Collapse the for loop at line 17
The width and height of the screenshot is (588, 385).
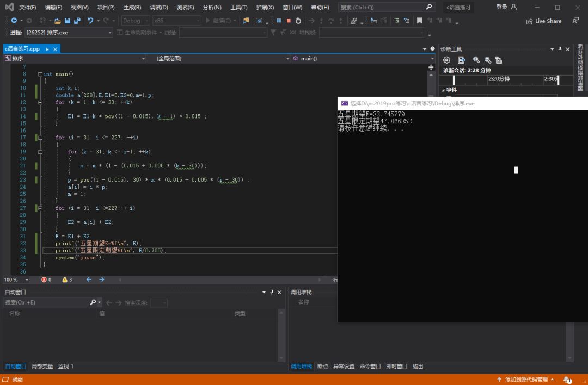click(40, 138)
